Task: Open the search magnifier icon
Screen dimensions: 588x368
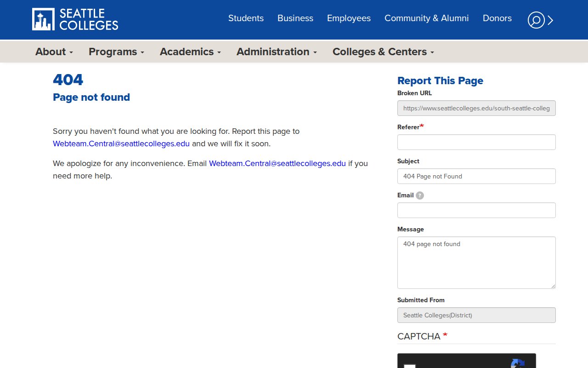Action: [536, 20]
